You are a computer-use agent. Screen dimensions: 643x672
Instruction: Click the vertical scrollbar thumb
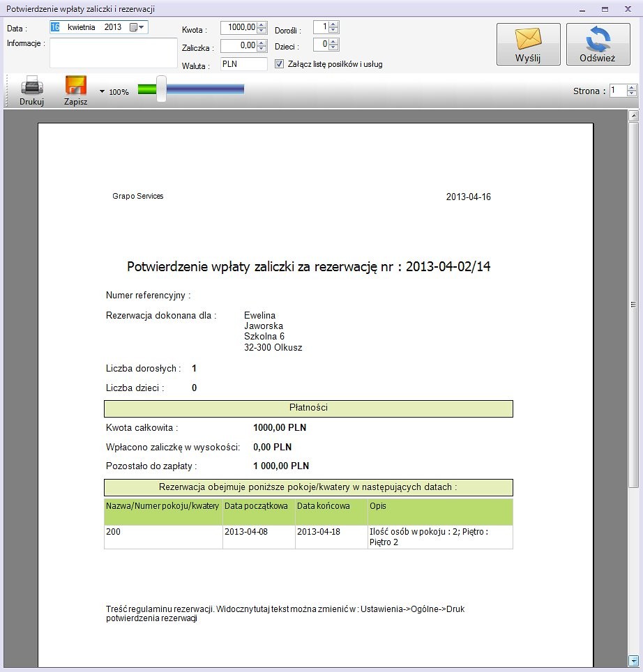(x=633, y=305)
